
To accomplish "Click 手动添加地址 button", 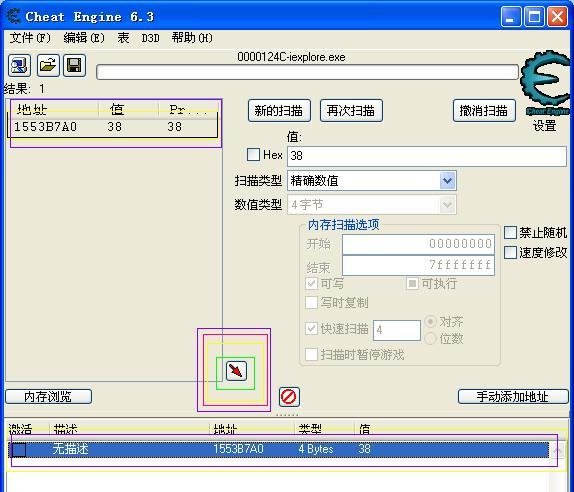I will pos(513,396).
